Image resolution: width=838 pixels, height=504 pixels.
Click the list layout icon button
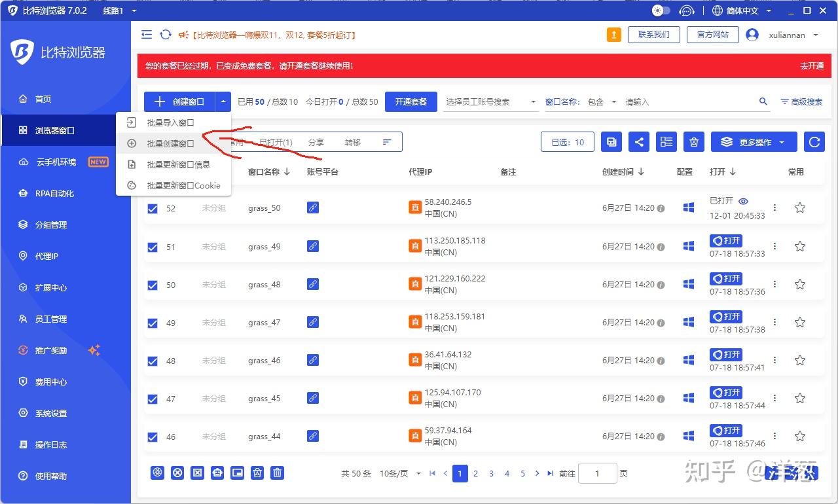click(666, 142)
